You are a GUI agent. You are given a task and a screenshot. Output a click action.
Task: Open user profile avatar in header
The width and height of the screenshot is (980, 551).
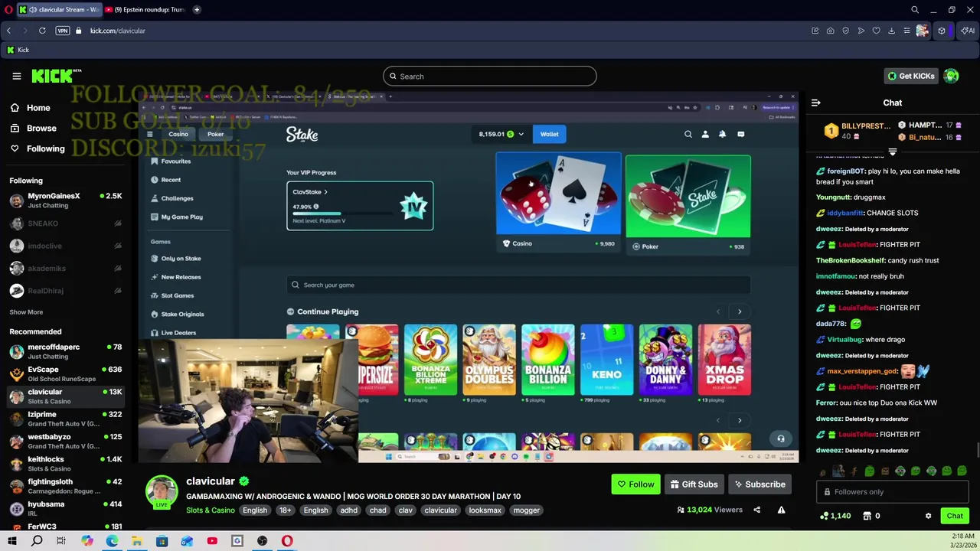(x=951, y=76)
